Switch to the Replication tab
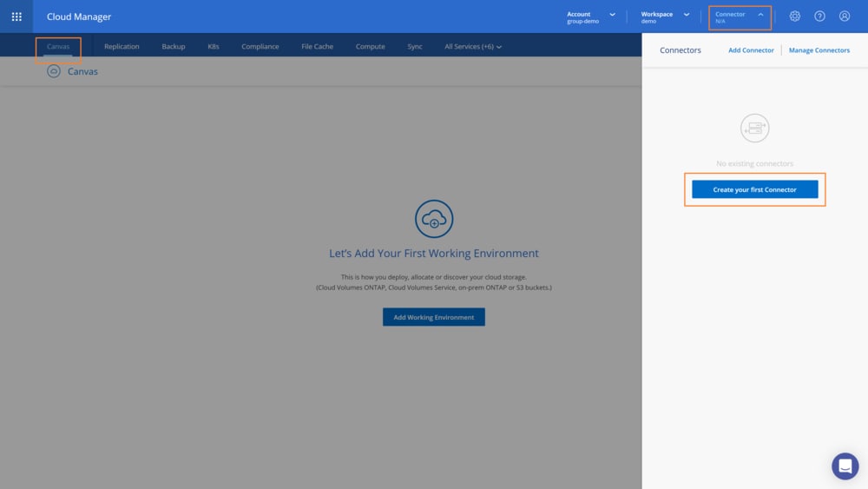Image resolution: width=868 pixels, height=489 pixels. click(122, 46)
